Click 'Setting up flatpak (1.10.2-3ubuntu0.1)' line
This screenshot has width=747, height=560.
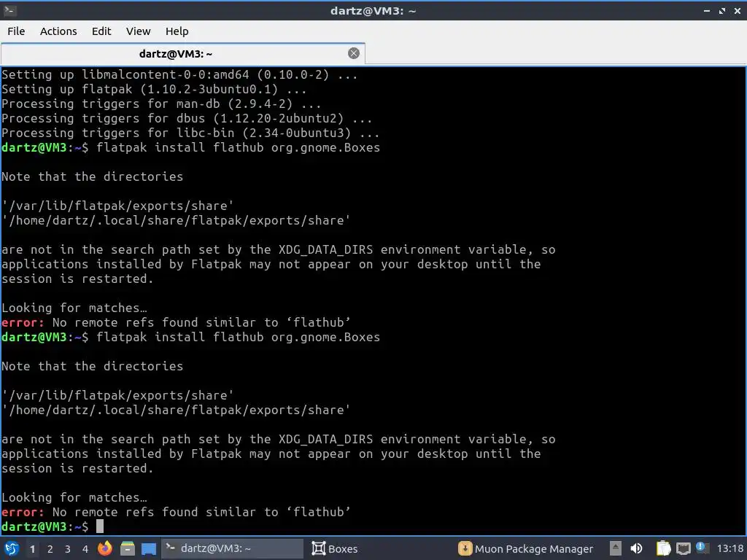coord(154,89)
